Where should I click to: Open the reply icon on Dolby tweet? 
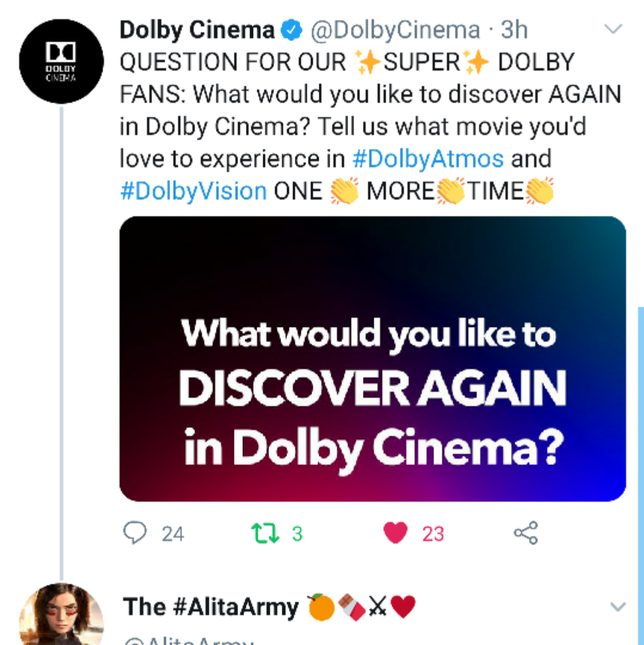[x=135, y=533]
